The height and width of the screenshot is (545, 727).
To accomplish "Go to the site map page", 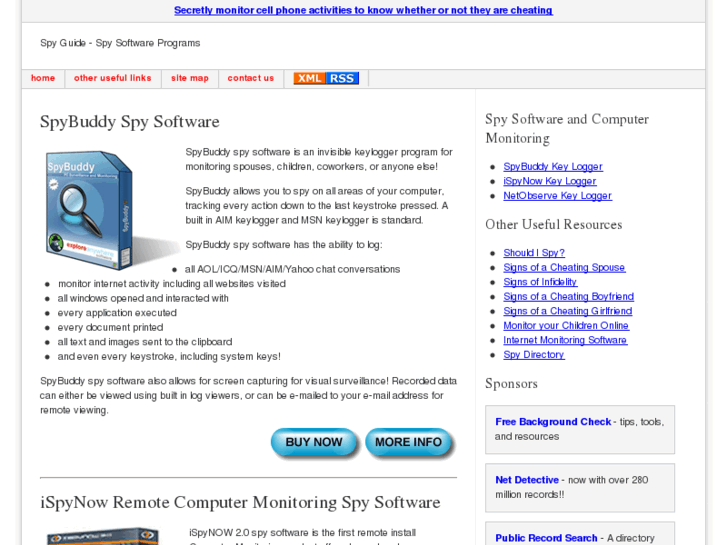I will pyautogui.click(x=190, y=78).
